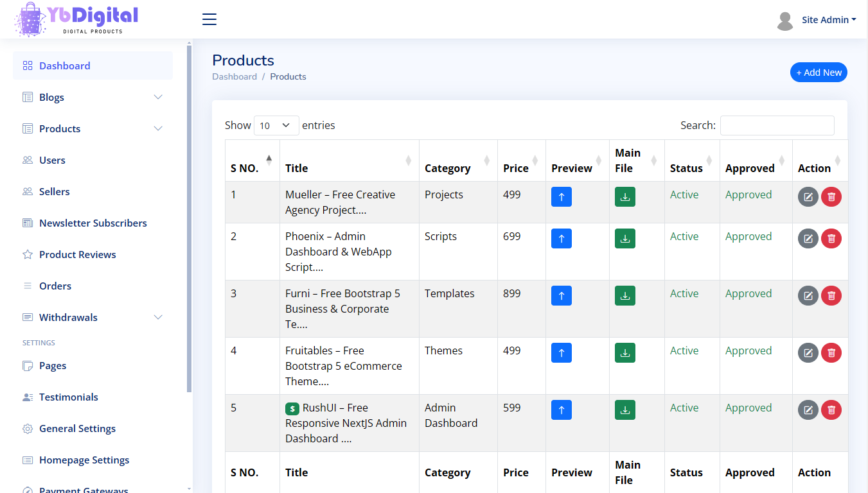Select the 'Approved' text in Furni row
Image resolution: width=868 pixels, height=493 pixels.
[x=748, y=293]
